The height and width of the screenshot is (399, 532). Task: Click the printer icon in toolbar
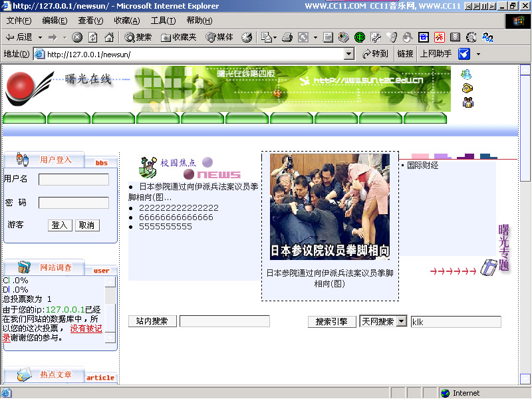point(288,37)
